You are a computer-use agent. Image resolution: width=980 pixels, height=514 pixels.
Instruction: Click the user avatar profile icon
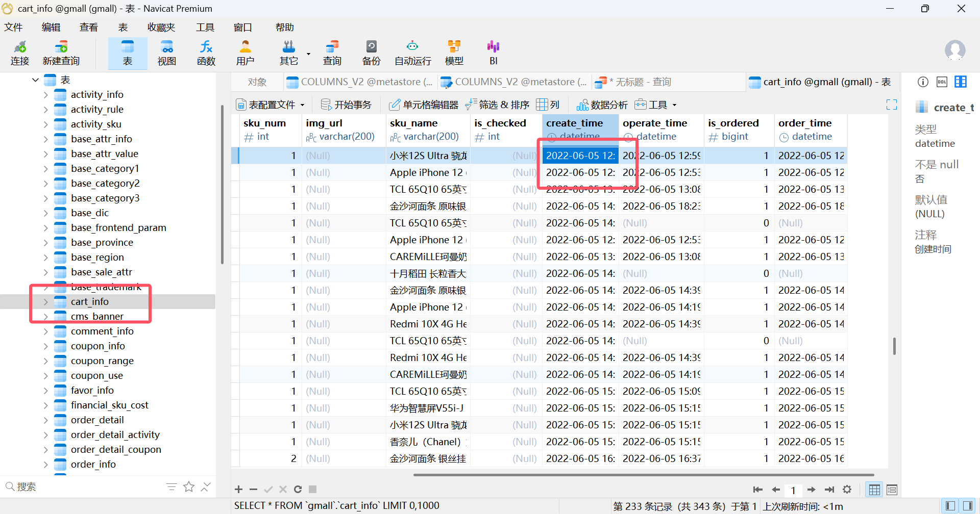[x=955, y=50]
